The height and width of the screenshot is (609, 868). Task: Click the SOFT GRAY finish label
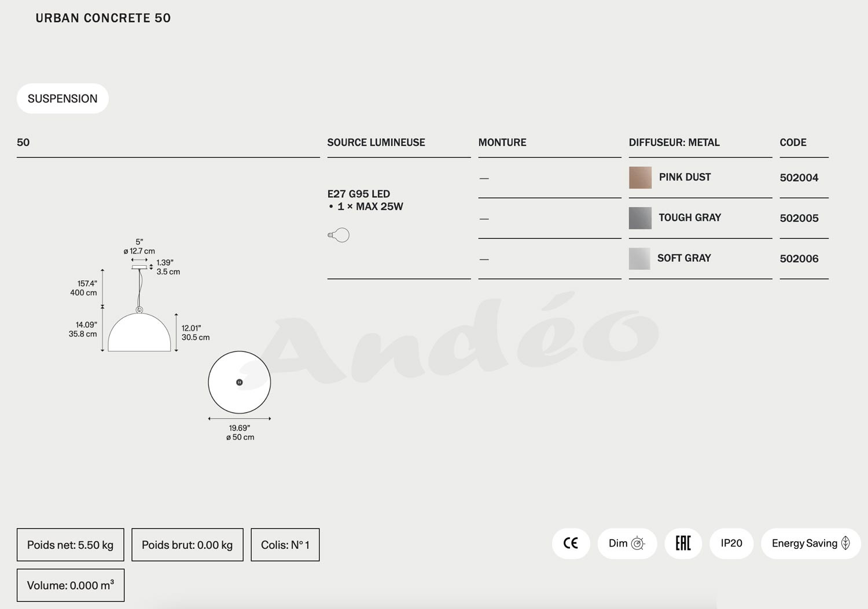pos(684,258)
